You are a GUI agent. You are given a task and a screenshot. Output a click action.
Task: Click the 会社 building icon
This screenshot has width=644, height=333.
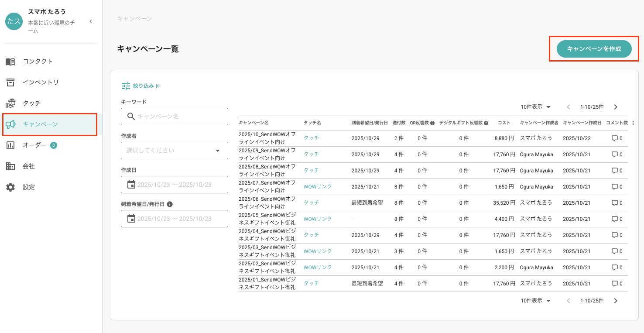(10, 166)
